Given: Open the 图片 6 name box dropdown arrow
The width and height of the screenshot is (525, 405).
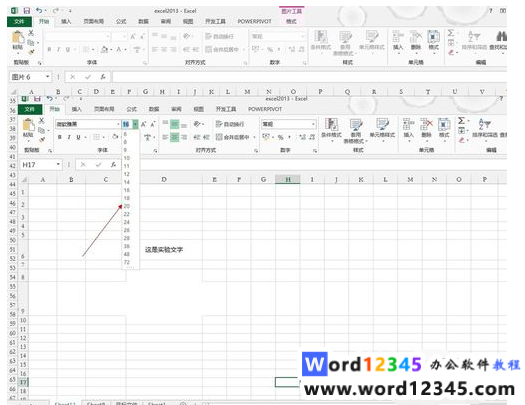Looking at the screenshot, I should (x=48, y=77).
